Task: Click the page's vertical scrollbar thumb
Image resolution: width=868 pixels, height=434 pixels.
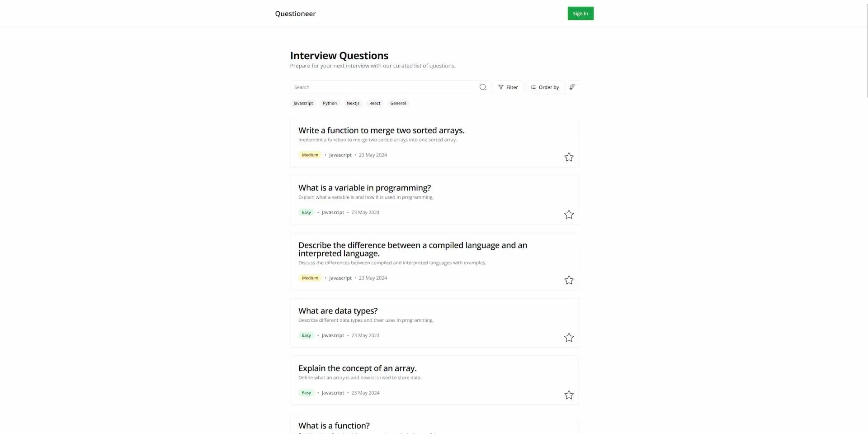Action: coord(866,49)
